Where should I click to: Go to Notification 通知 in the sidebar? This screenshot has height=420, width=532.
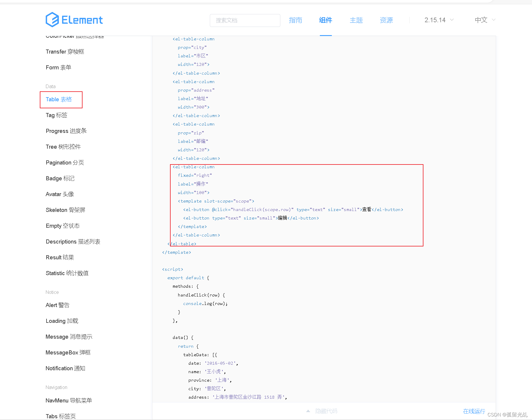(65, 368)
